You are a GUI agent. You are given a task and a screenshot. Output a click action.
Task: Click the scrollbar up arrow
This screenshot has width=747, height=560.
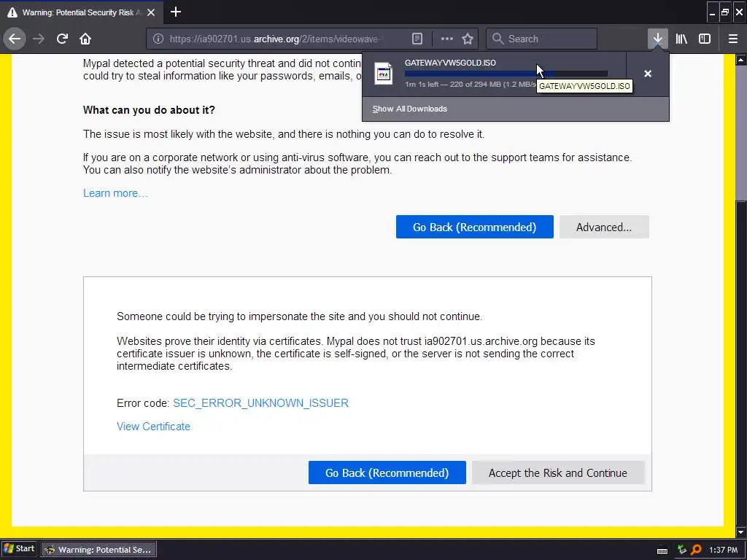tap(741, 60)
